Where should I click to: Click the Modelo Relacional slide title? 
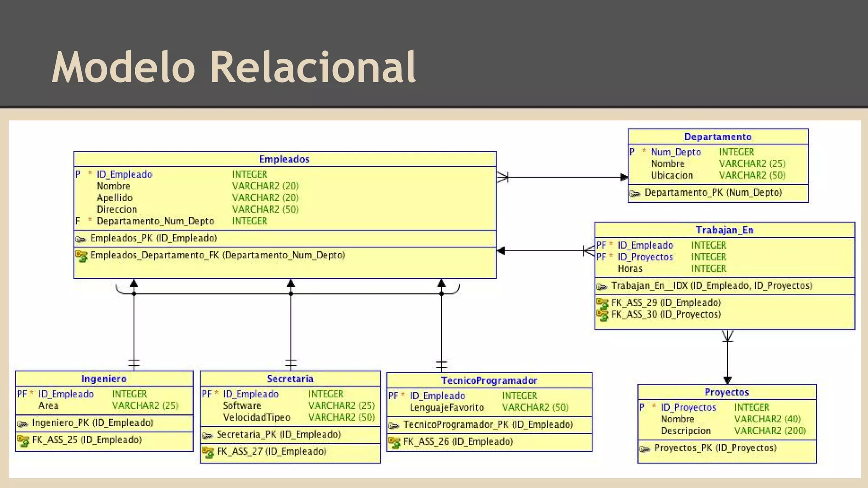click(234, 67)
